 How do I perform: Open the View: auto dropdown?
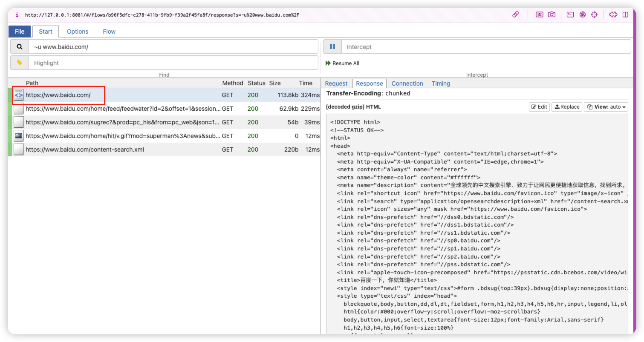click(606, 107)
